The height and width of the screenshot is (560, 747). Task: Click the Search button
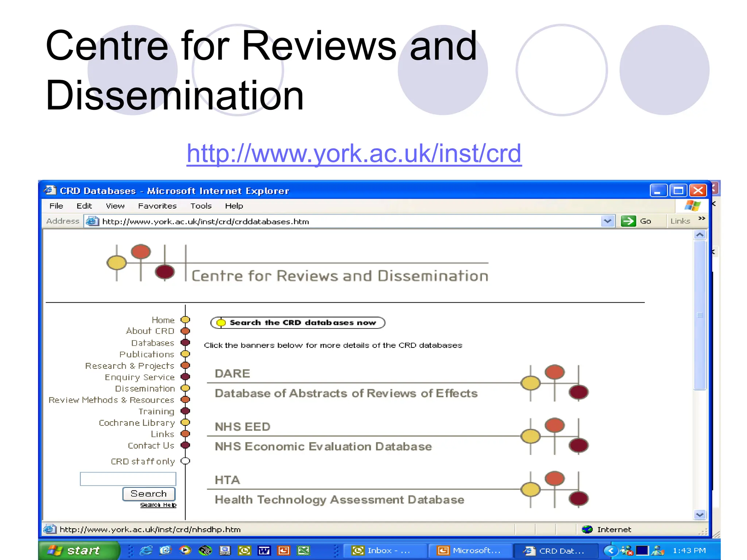tap(149, 494)
